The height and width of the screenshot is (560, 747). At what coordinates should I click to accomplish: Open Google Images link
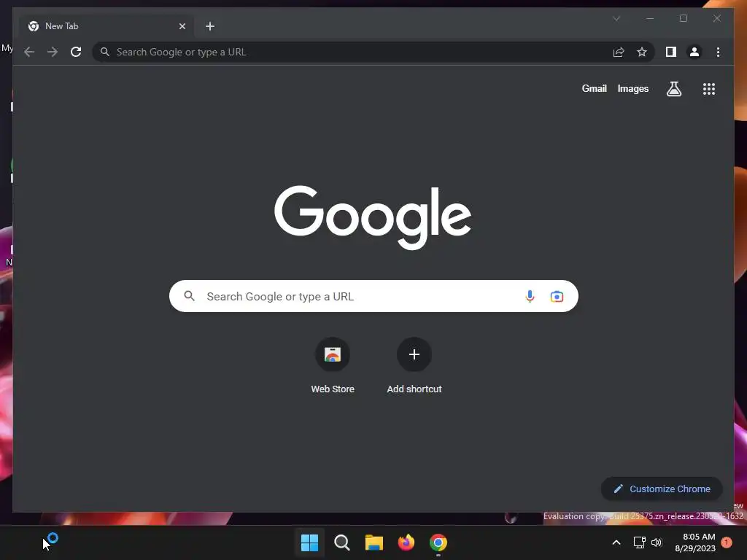(x=632, y=88)
